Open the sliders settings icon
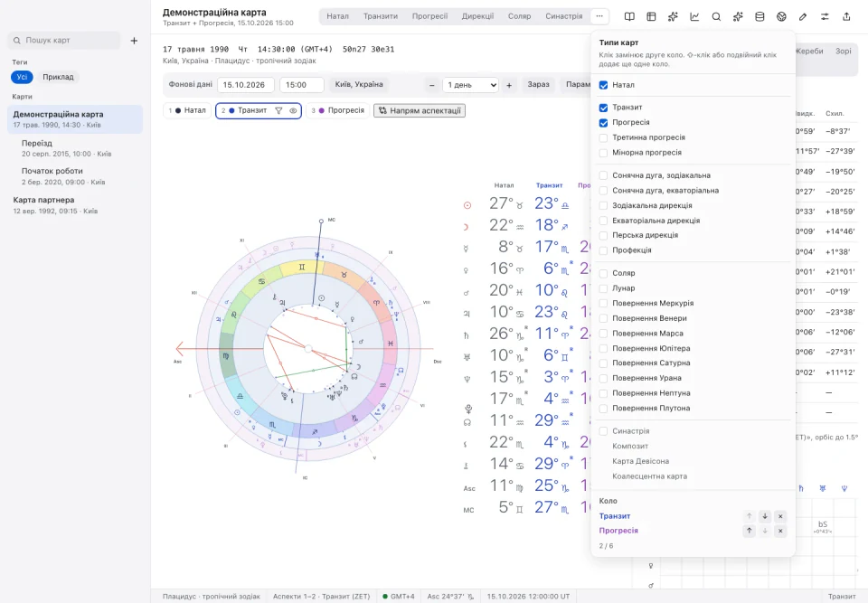 (825, 16)
